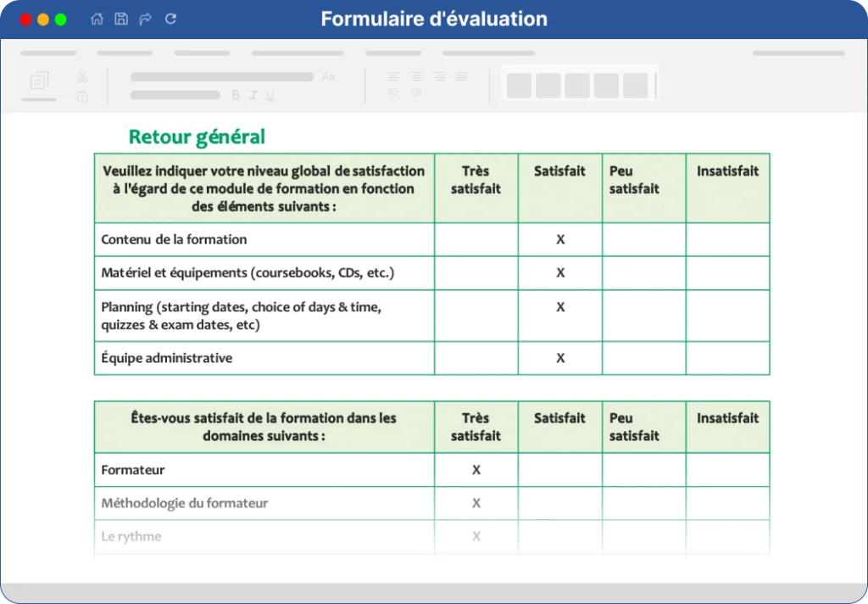Screen dimensions: 868x604
Task: Select the scissors Cut icon
Action: coord(82,77)
